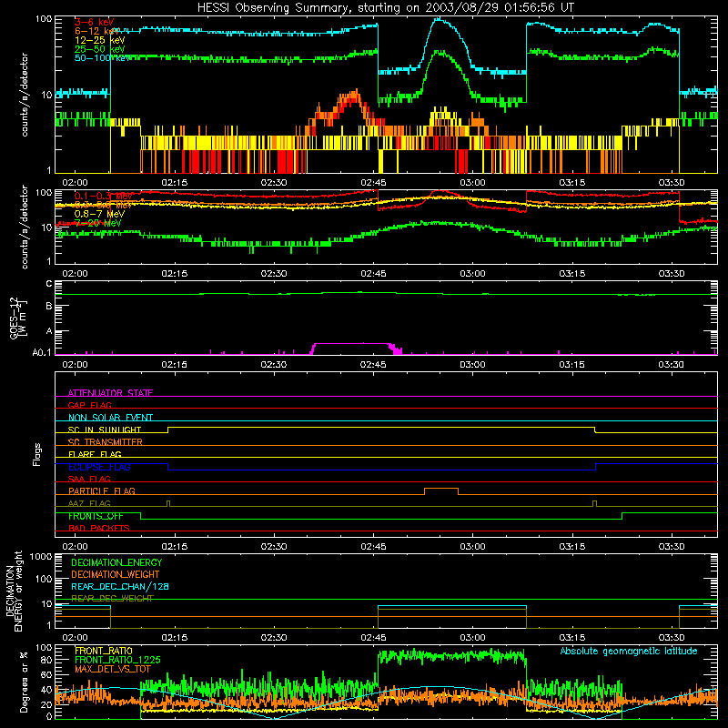Click the vertical 'Flags' axis title
Image resolution: width=728 pixels, height=728 pixels.
click(x=36, y=454)
